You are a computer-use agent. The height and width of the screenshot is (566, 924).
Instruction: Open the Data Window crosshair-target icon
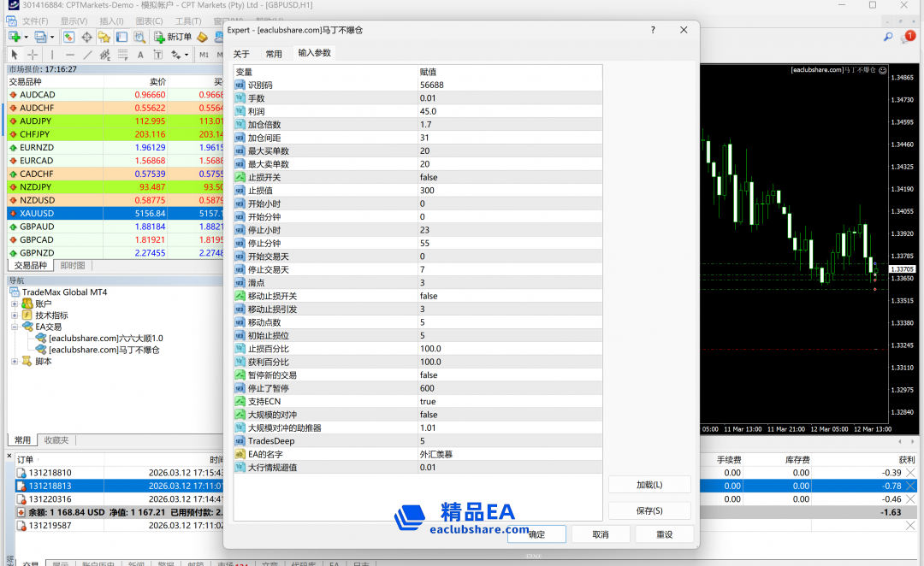[x=86, y=37]
